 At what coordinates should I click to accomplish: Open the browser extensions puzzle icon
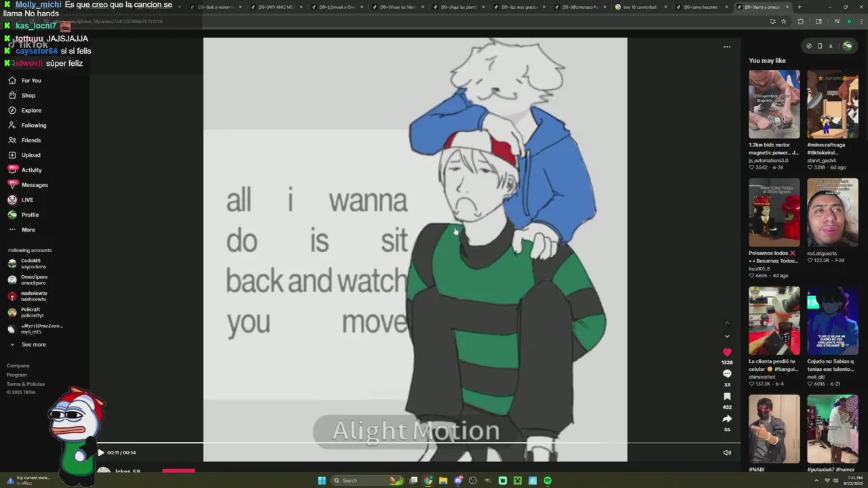800,21
